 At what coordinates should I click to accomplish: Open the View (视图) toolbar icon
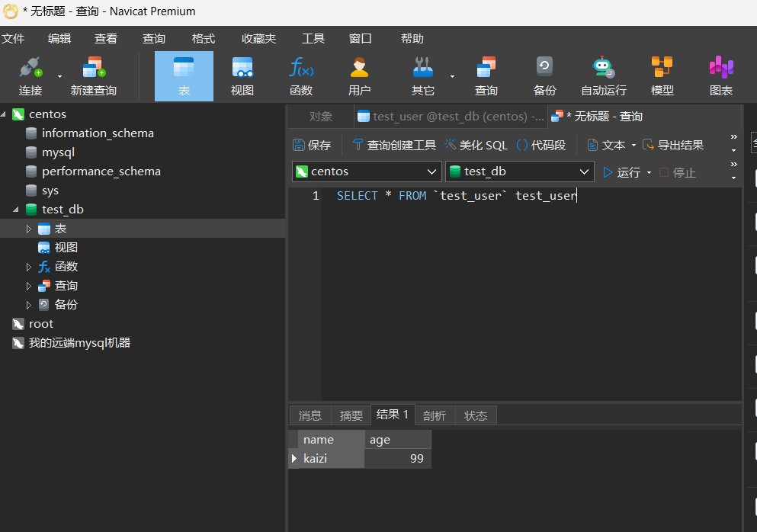pos(242,76)
